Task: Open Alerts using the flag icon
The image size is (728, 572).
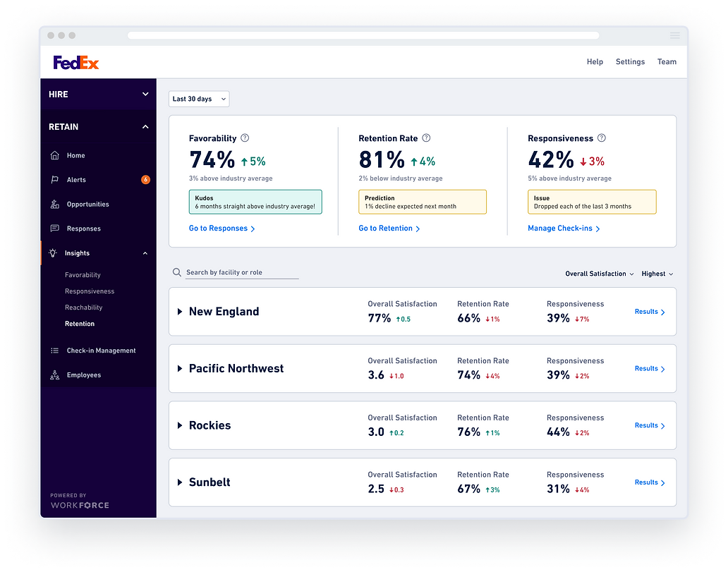Action: pyautogui.click(x=55, y=180)
